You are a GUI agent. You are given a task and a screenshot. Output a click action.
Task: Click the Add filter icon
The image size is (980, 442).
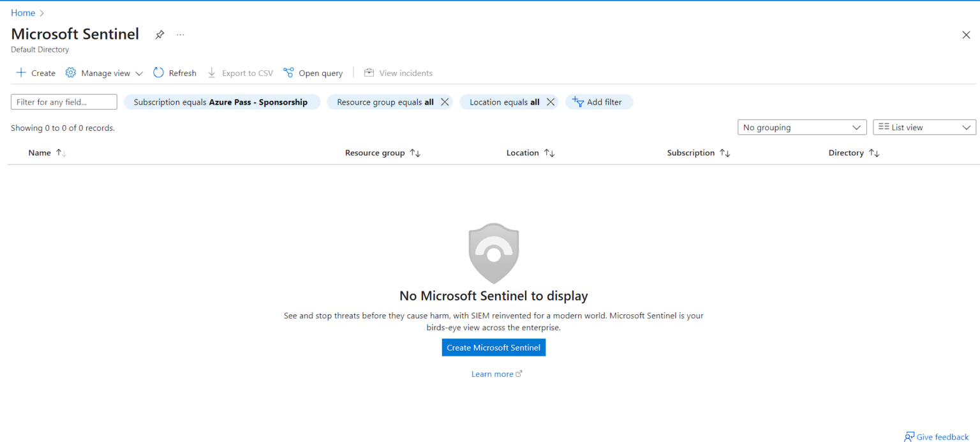[x=577, y=102]
